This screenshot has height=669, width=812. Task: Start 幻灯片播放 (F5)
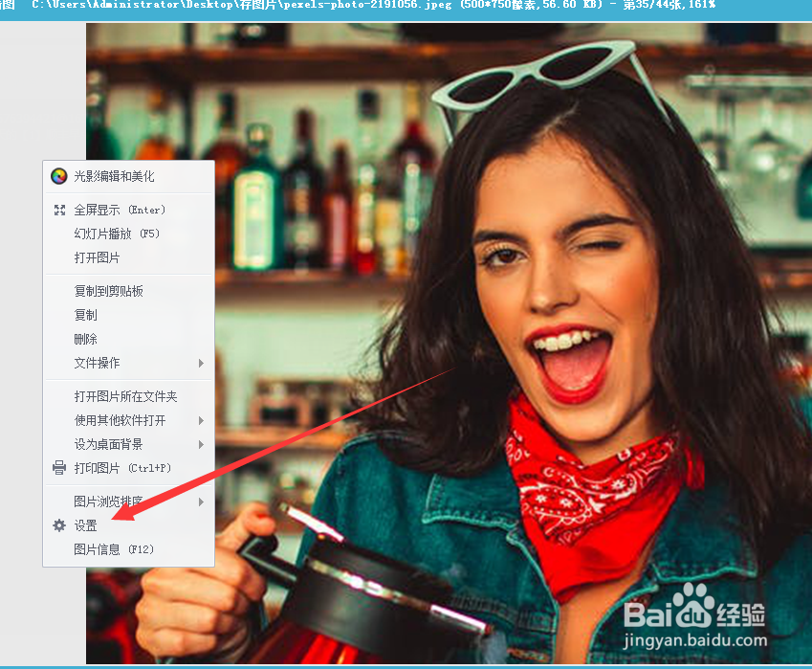[x=128, y=234]
